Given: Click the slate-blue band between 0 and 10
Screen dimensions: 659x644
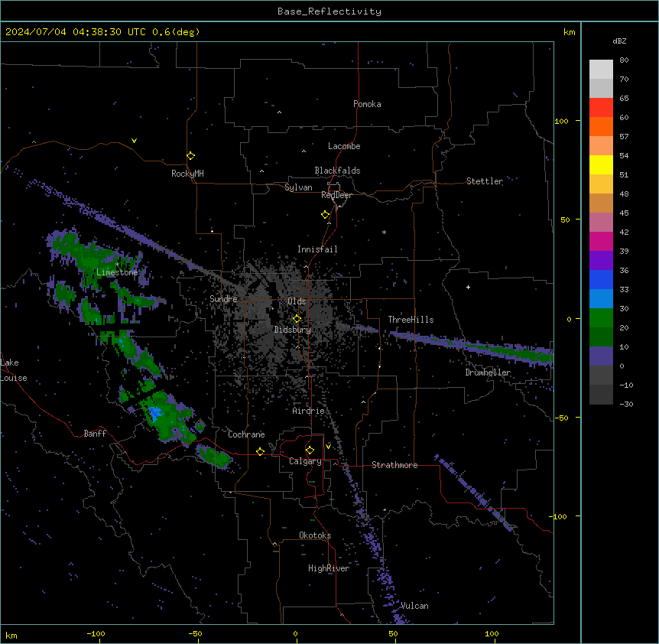Looking at the screenshot, I should pos(601,356).
